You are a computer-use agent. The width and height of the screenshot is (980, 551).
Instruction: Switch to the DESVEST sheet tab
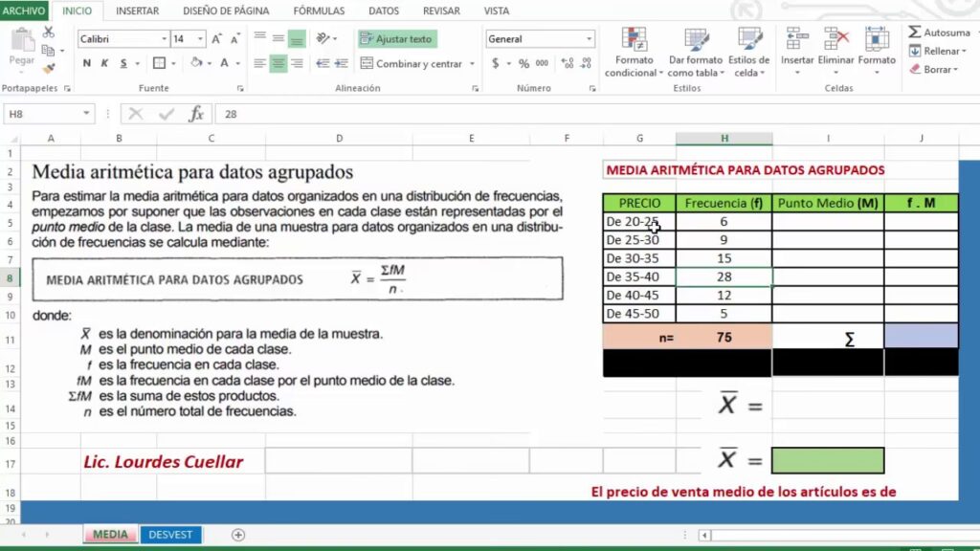click(169, 535)
